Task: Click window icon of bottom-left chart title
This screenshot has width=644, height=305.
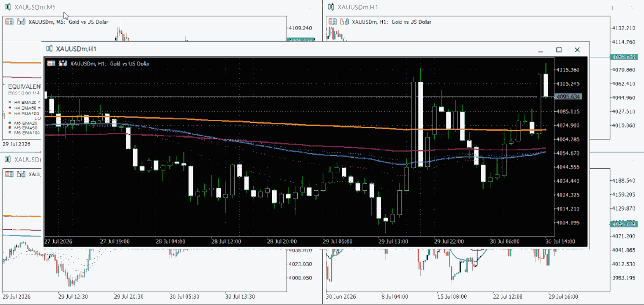Action: (x=8, y=160)
